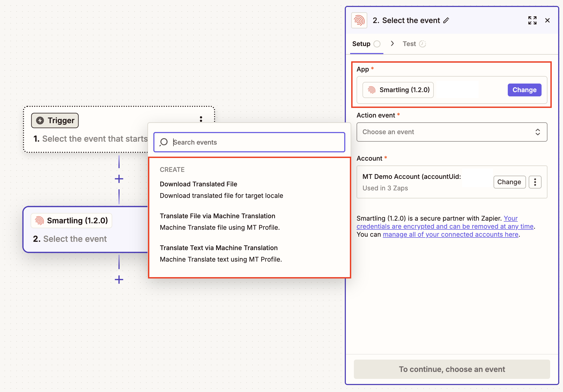Click the purple Change app button
Viewport: 563px width, 392px height.
(524, 90)
